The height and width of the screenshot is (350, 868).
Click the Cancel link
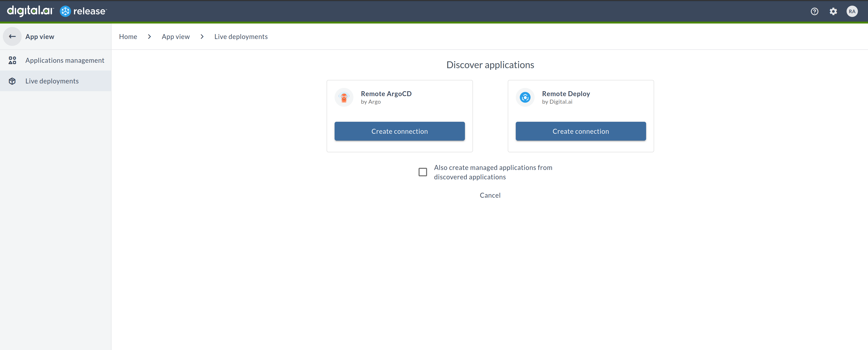tap(490, 195)
